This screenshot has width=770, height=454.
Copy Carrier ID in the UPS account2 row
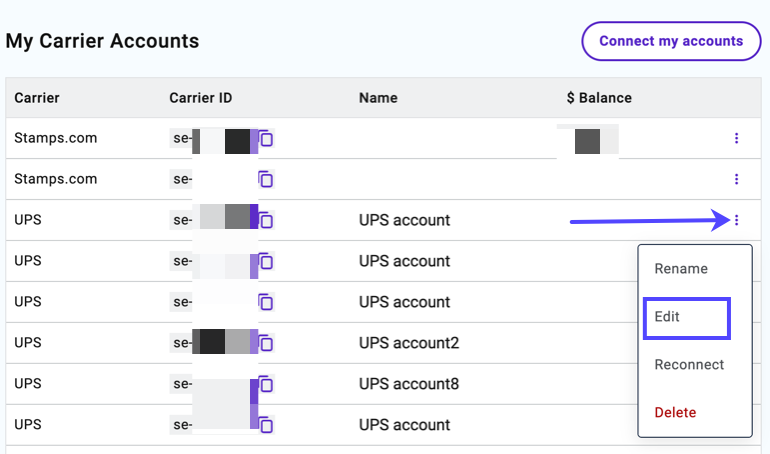[x=266, y=343]
